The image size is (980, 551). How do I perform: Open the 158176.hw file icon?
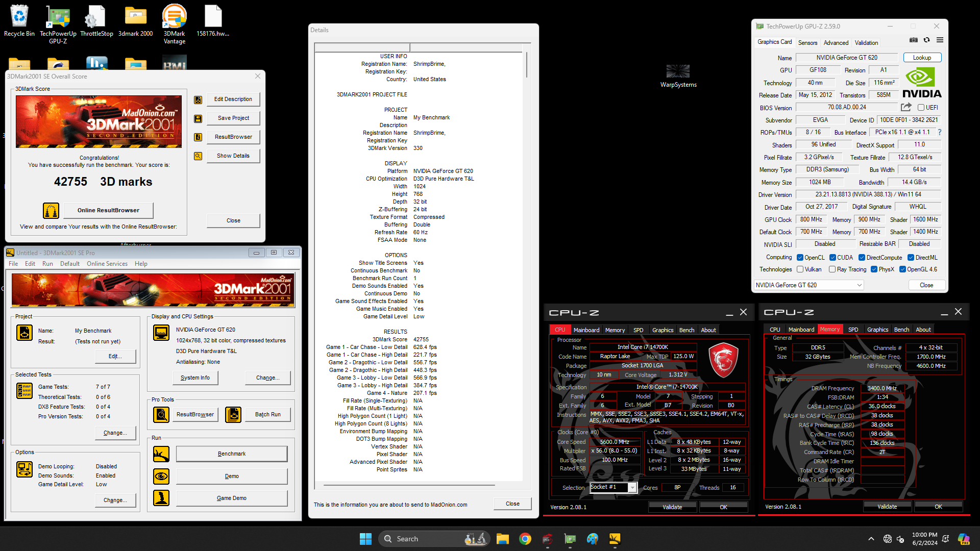[213, 21]
